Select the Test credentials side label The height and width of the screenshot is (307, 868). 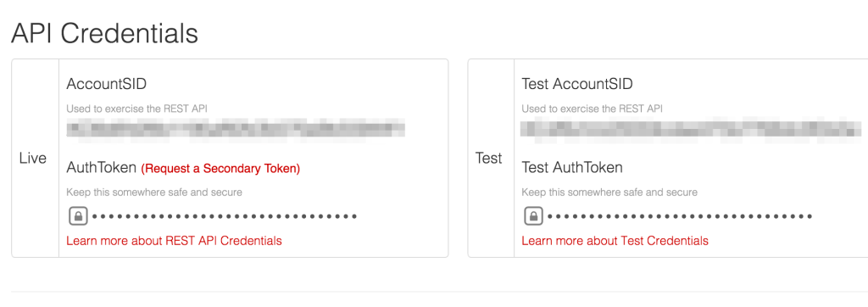(489, 159)
